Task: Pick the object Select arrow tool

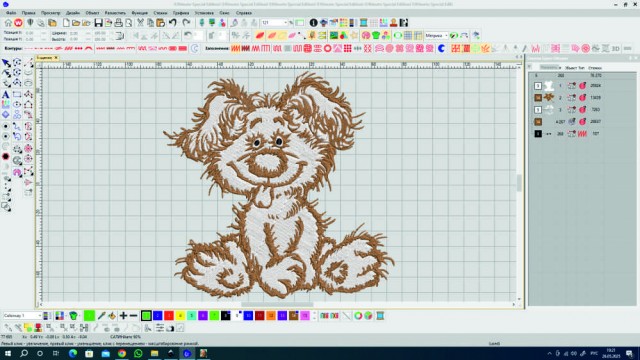Action: click(6, 63)
